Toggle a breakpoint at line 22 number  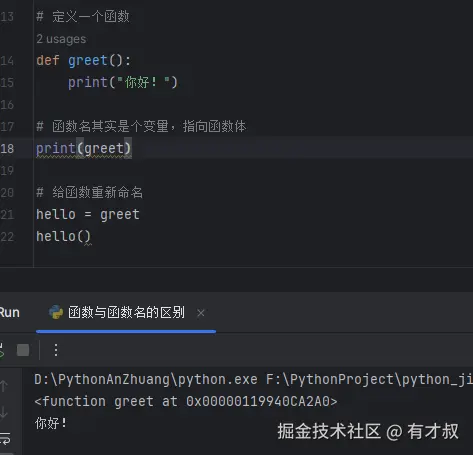(7, 237)
